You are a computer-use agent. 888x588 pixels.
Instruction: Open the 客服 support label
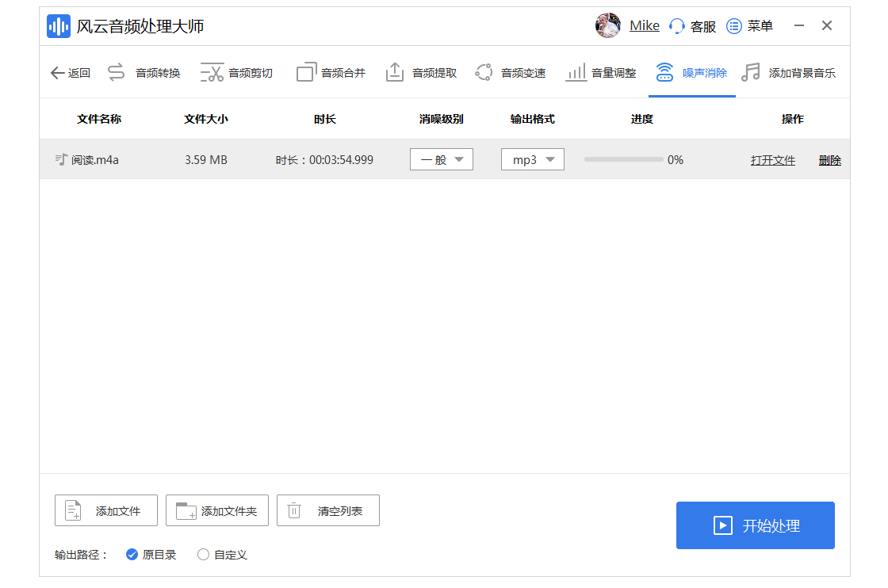[703, 27]
